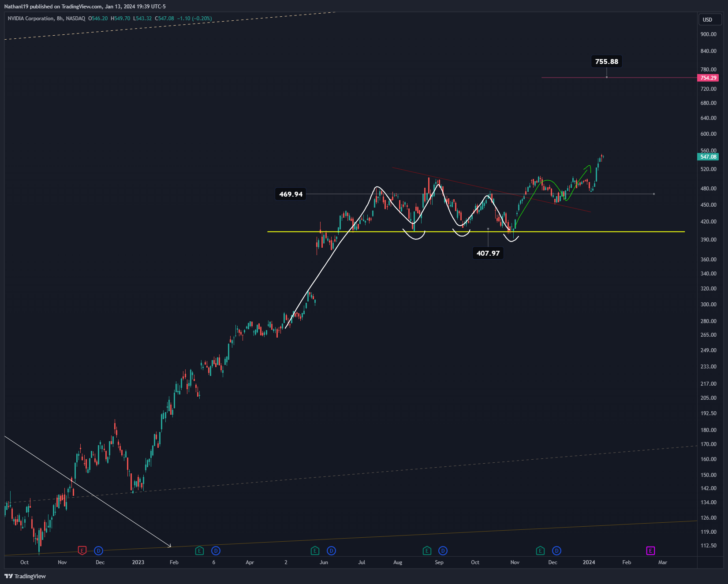Click green earnings E marker after Feb 2023
Viewport: 728px width, 584px height.
click(x=199, y=551)
